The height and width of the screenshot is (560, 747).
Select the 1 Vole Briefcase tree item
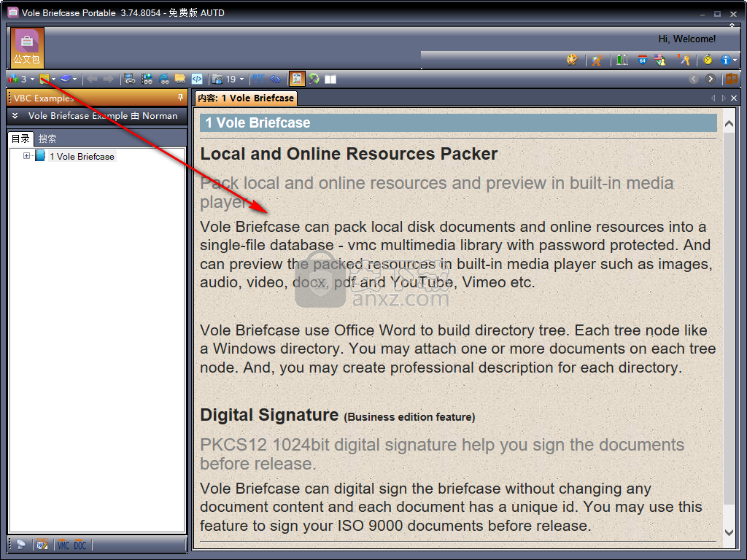(x=82, y=157)
